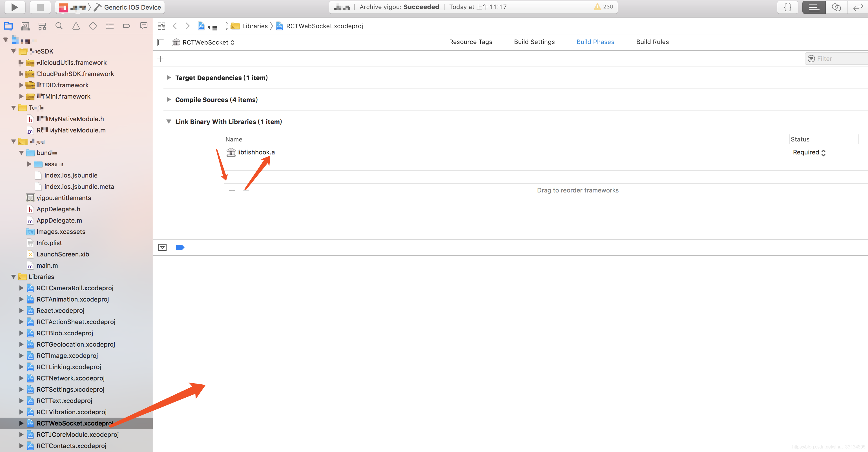Expand Compile Sources section
The width and height of the screenshot is (868, 452).
click(x=169, y=100)
